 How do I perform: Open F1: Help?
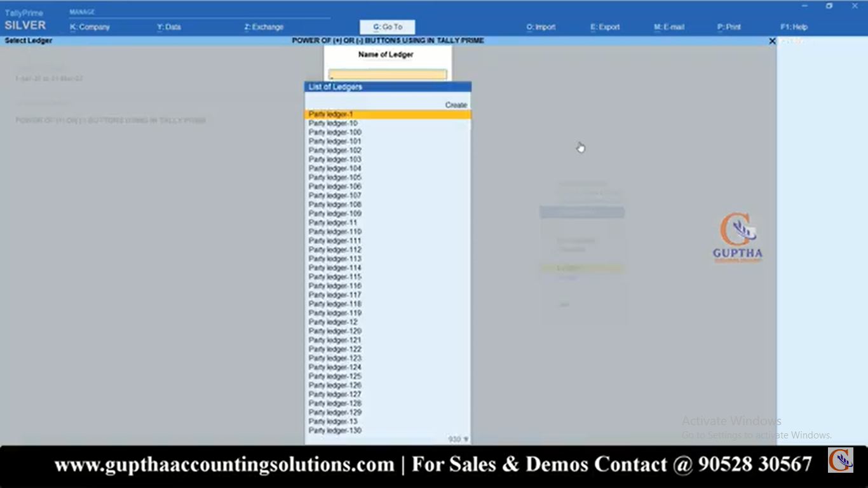click(794, 27)
